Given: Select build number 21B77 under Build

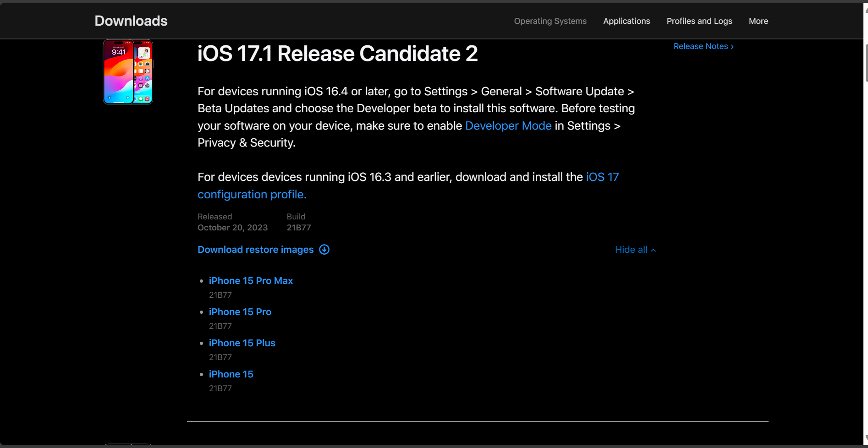Looking at the screenshot, I should pos(299,228).
